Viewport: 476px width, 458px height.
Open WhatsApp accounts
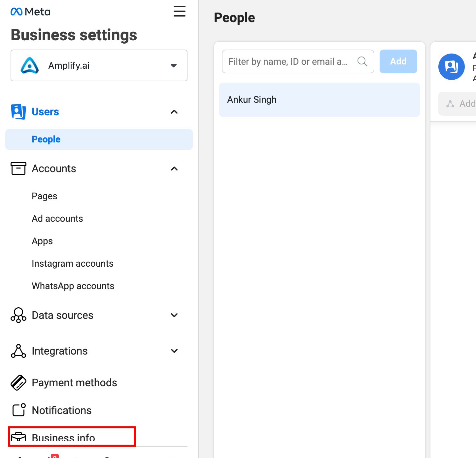tap(73, 286)
